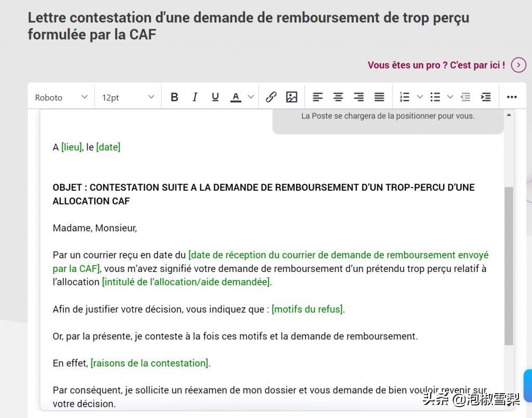
Task: Open the 12pt font size dropdown
Action: click(x=128, y=97)
